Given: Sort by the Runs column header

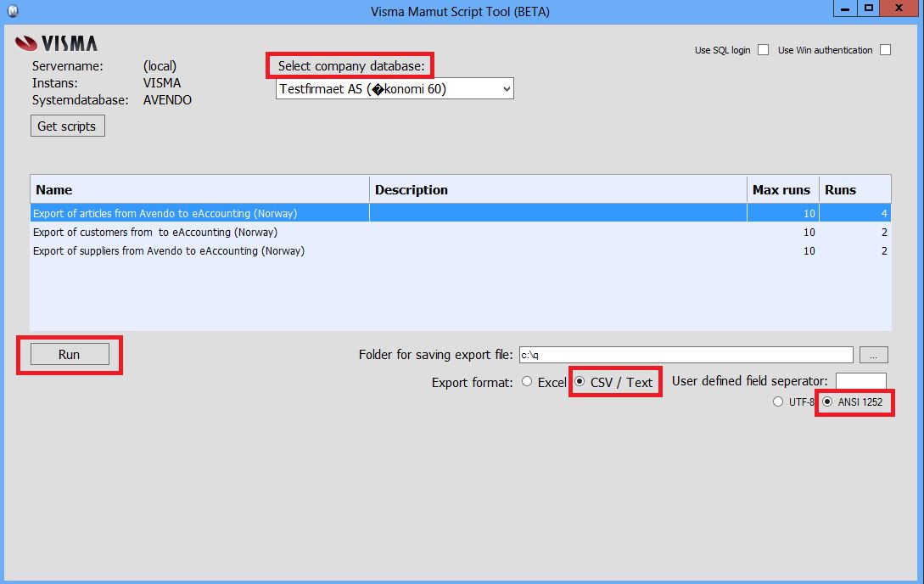Looking at the screenshot, I should pyautogui.click(x=855, y=190).
